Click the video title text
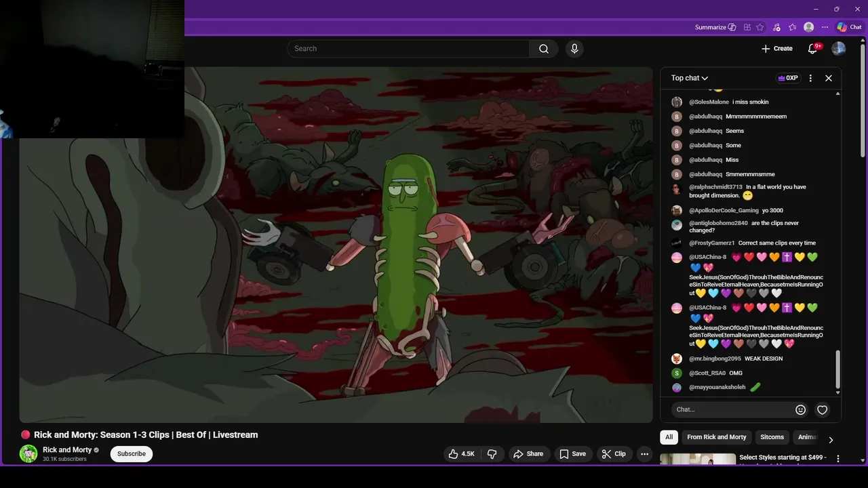 146,435
